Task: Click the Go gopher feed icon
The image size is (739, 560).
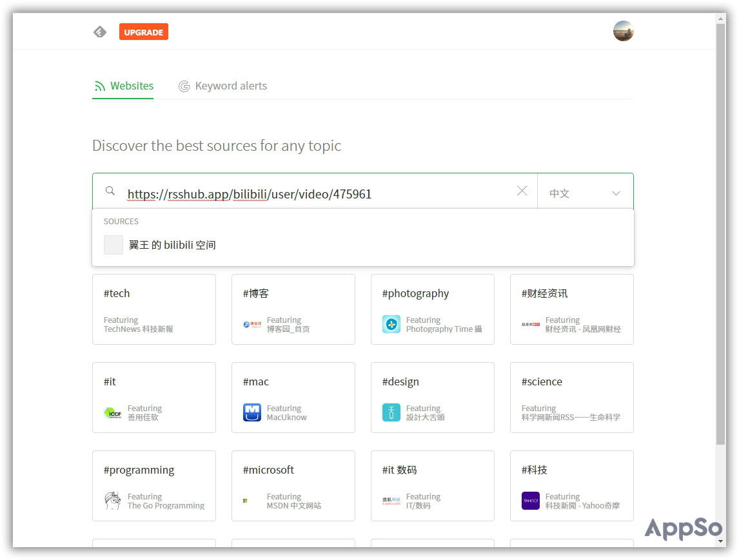Action: (113, 501)
